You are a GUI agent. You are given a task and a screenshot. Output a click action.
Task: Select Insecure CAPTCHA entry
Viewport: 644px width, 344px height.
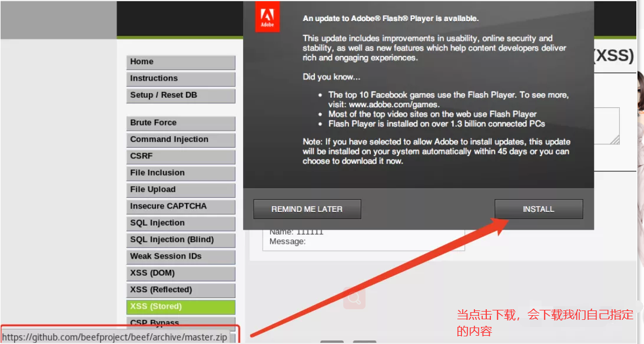point(181,206)
